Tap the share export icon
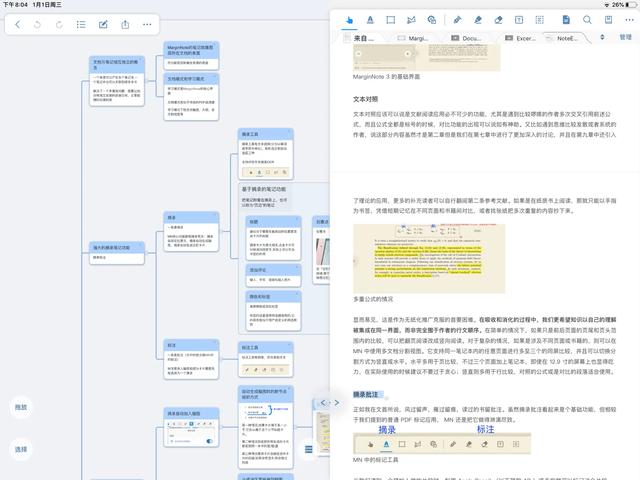The width and height of the screenshot is (640, 480). click(x=125, y=24)
